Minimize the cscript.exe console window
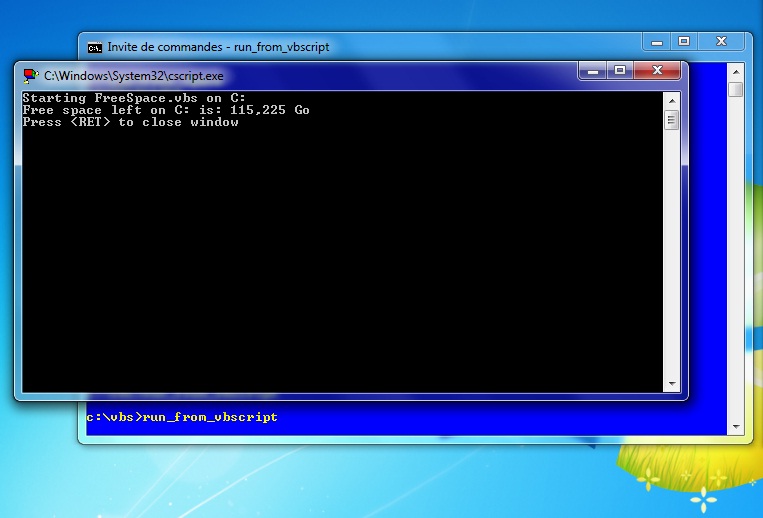This screenshot has height=518, width=763. [x=593, y=70]
